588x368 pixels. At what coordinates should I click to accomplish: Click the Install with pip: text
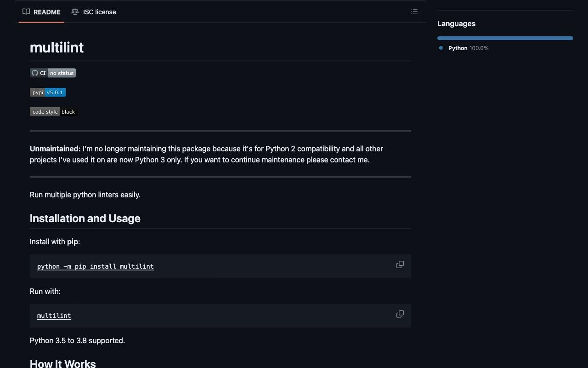click(x=55, y=241)
